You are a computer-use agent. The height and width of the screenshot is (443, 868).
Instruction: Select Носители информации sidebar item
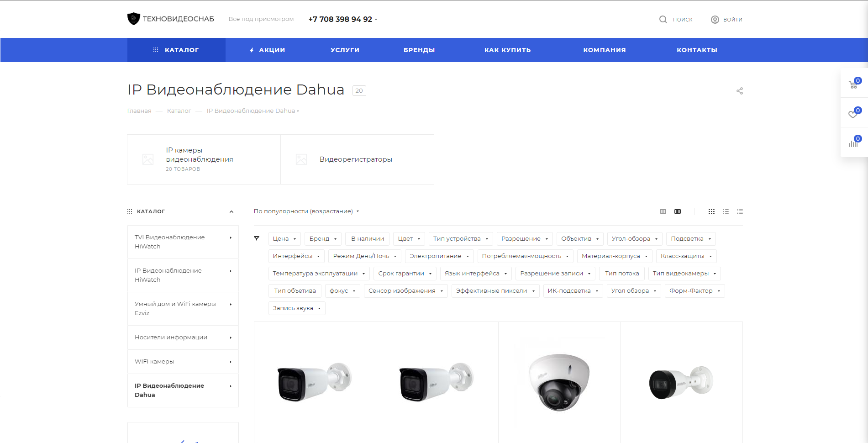183,338
